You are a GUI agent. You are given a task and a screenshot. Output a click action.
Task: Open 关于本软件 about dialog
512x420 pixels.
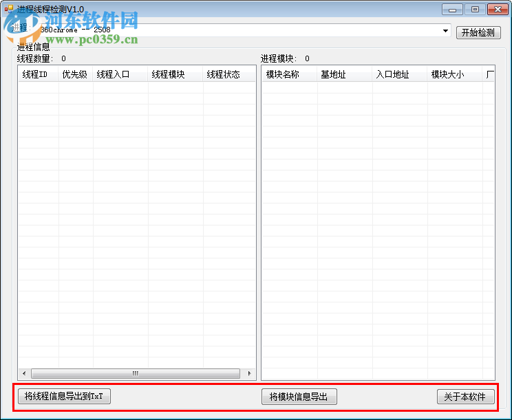tap(466, 397)
